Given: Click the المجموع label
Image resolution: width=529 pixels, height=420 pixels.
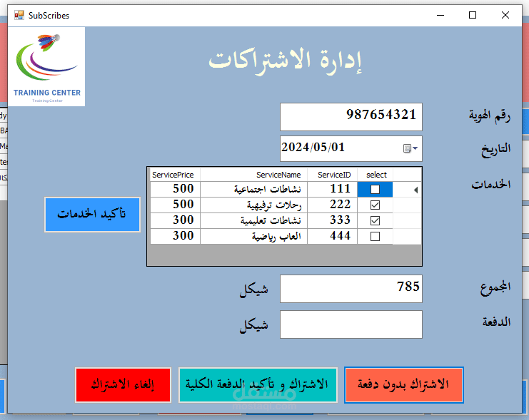Looking at the screenshot, I should point(495,287).
